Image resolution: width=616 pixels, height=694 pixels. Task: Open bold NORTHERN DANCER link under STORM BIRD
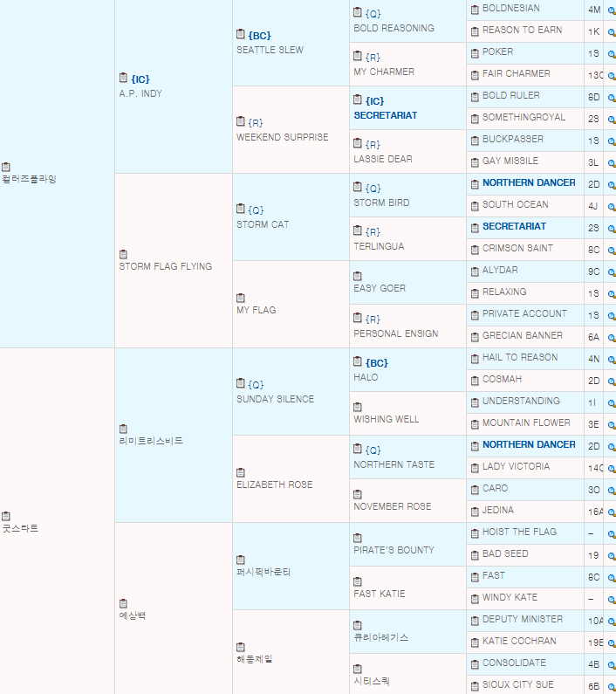tap(529, 182)
